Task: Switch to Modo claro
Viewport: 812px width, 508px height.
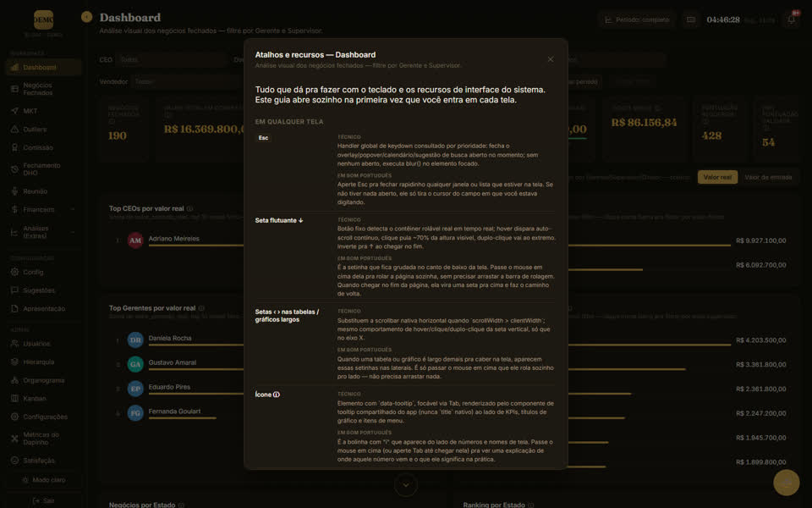Action: [x=43, y=480]
